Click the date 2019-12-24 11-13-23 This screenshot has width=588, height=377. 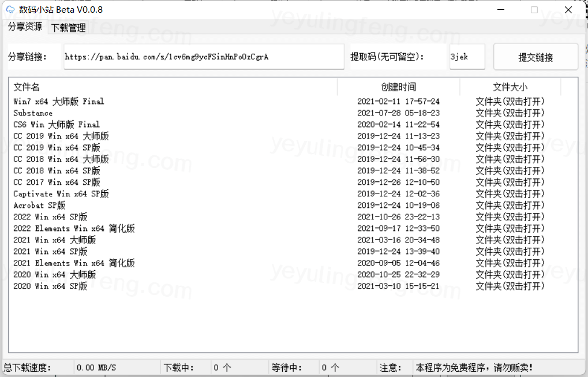coord(398,136)
